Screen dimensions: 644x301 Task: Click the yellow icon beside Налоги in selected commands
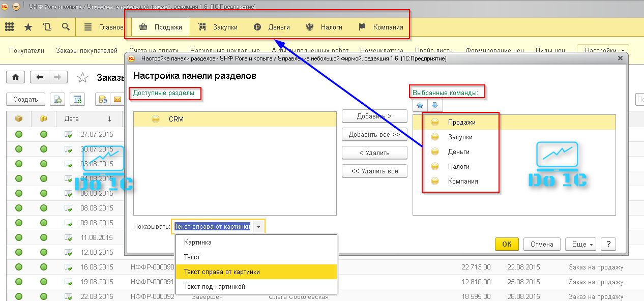[x=435, y=166]
